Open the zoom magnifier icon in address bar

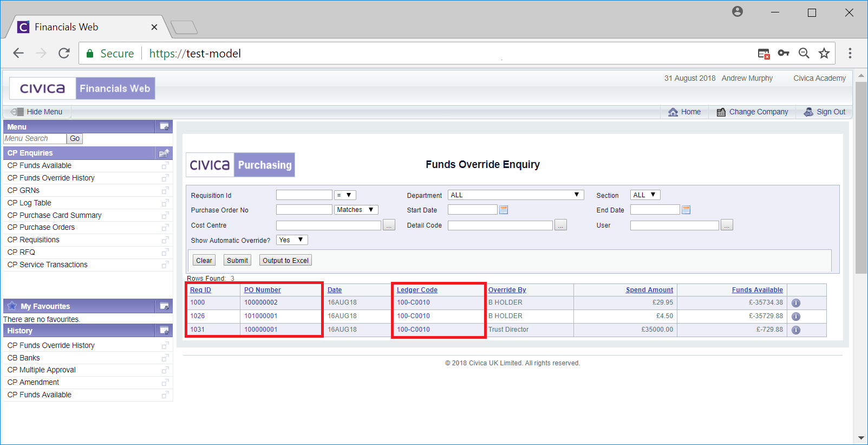click(804, 53)
